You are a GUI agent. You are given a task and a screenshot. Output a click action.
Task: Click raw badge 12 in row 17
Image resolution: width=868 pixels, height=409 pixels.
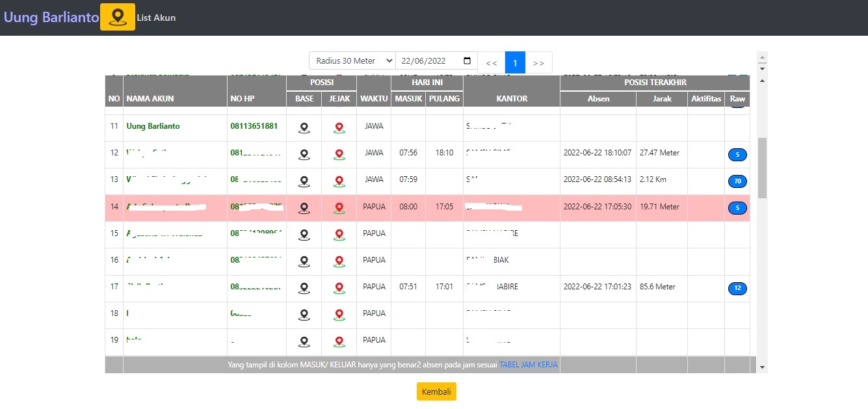click(x=737, y=288)
